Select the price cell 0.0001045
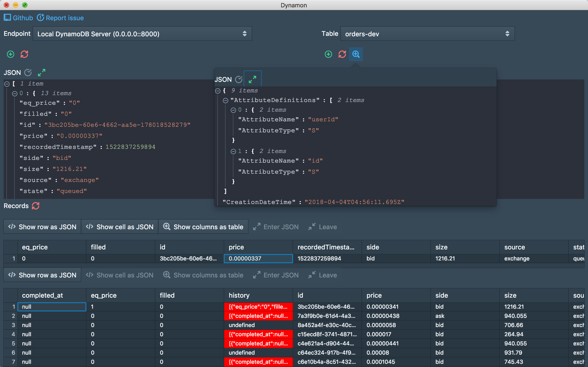 click(396, 362)
